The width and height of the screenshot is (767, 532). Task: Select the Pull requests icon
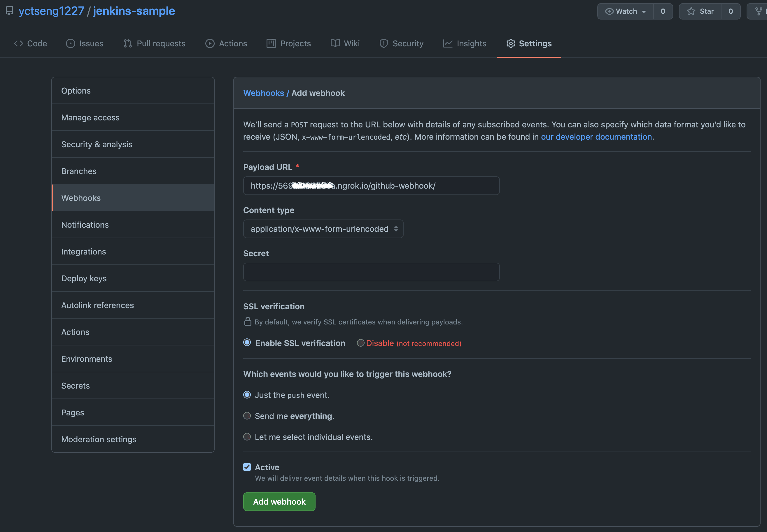(127, 43)
